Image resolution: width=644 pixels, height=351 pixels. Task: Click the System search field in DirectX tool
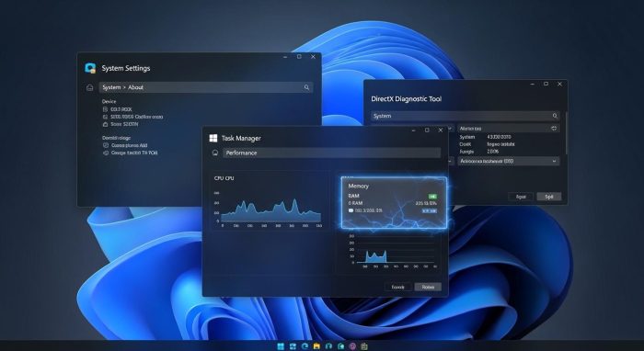point(465,116)
